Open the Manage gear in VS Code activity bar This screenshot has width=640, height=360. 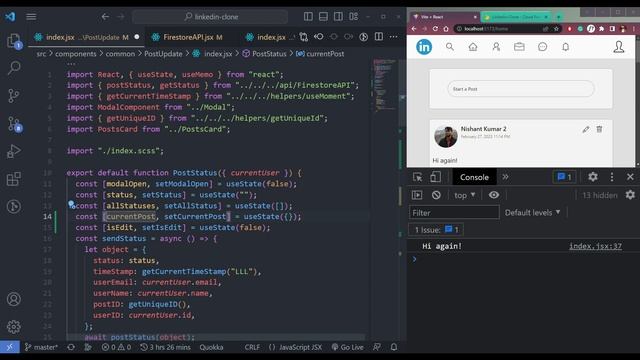[x=14, y=327]
